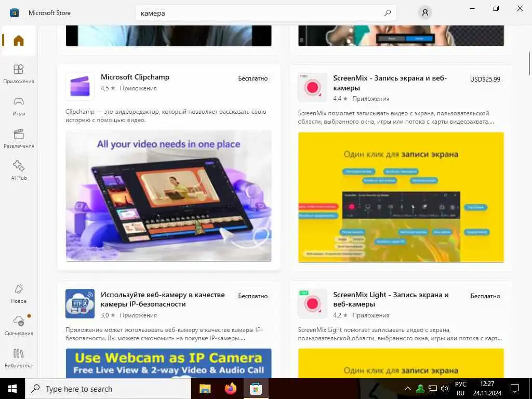Focus the Type here to search box
The width and height of the screenshot is (532, 399).
click(x=108, y=389)
